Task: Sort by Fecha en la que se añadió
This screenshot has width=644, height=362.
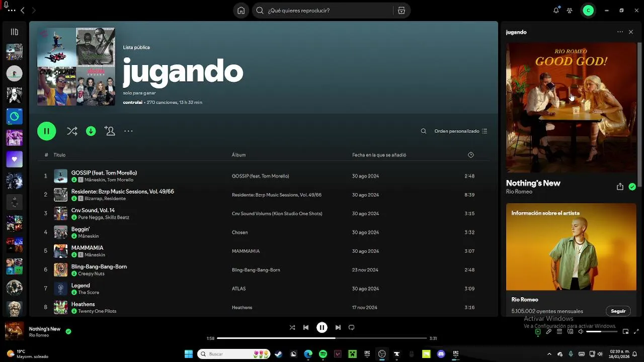Action: (379, 155)
